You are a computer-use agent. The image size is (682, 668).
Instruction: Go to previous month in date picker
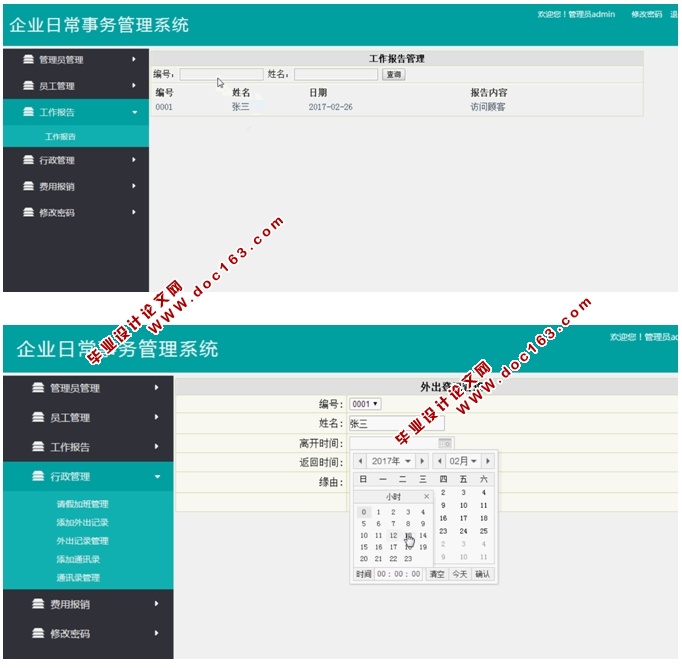pos(439,461)
